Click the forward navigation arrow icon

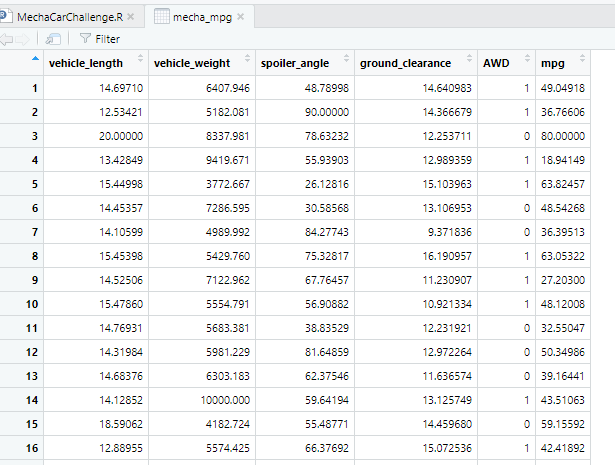click(x=22, y=39)
